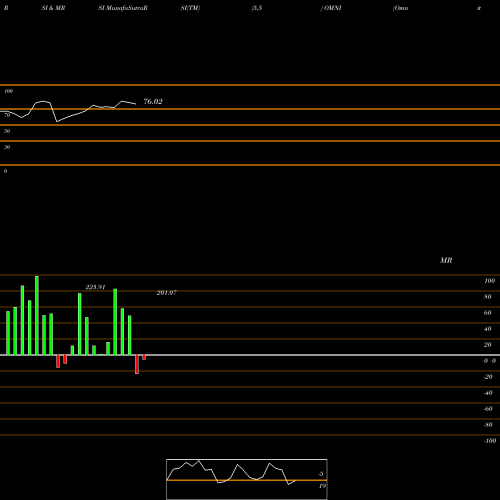
Task: Click the 100 label on the MR axis
Action: click(x=489, y=281)
